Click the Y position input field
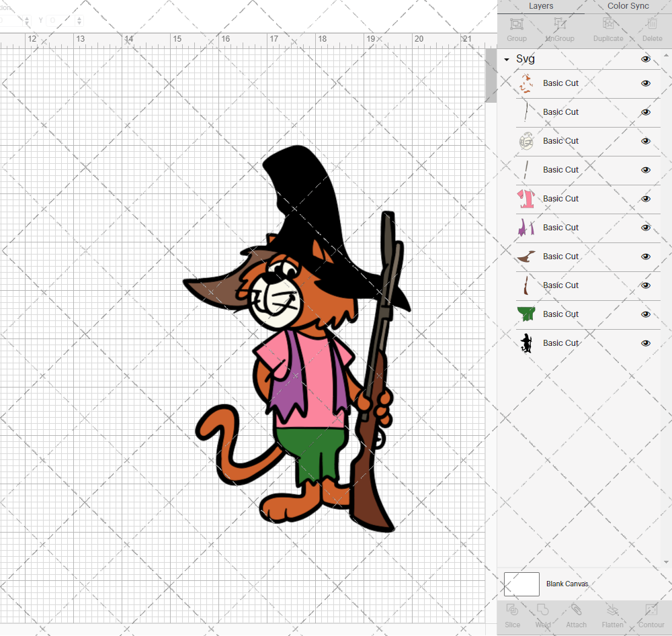Viewport: 672px width, 636px height. pyautogui.click(x=61, y=20)
